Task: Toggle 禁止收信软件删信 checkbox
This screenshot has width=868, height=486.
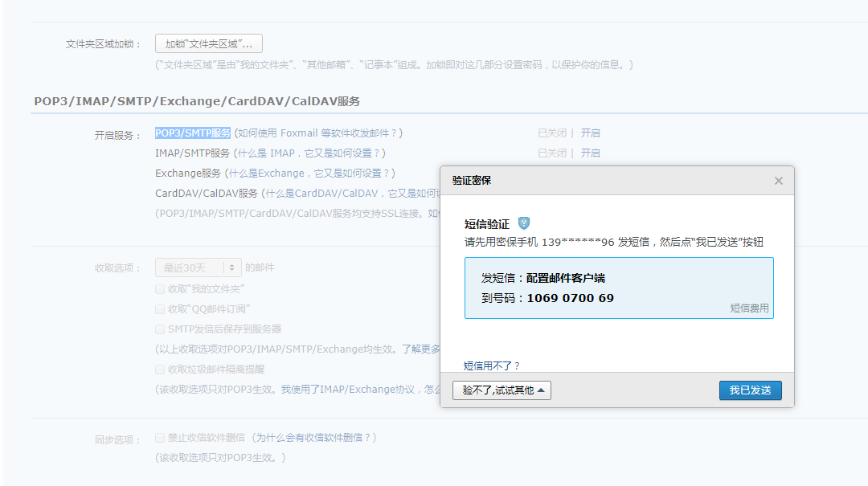Action: (x=160, y=438)
